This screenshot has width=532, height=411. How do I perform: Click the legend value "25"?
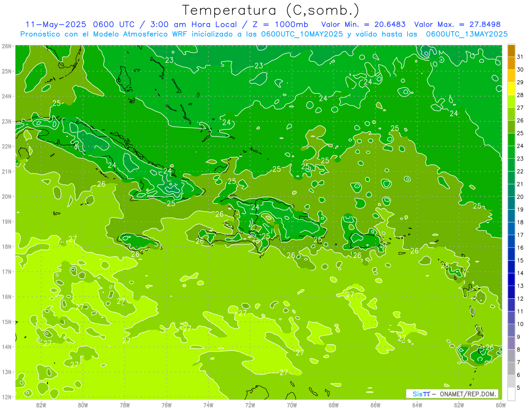click(x=520, y=133)
